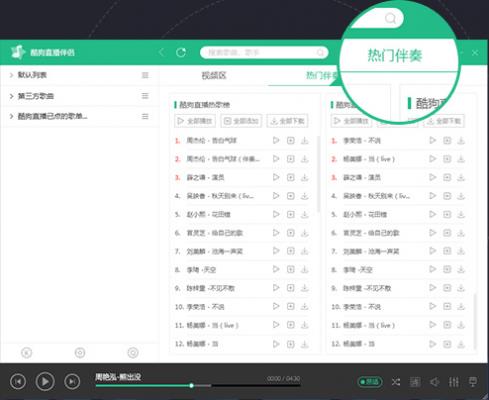489x400 pixels.
Task: Skip to the previous track
Action: pos(18,381)
